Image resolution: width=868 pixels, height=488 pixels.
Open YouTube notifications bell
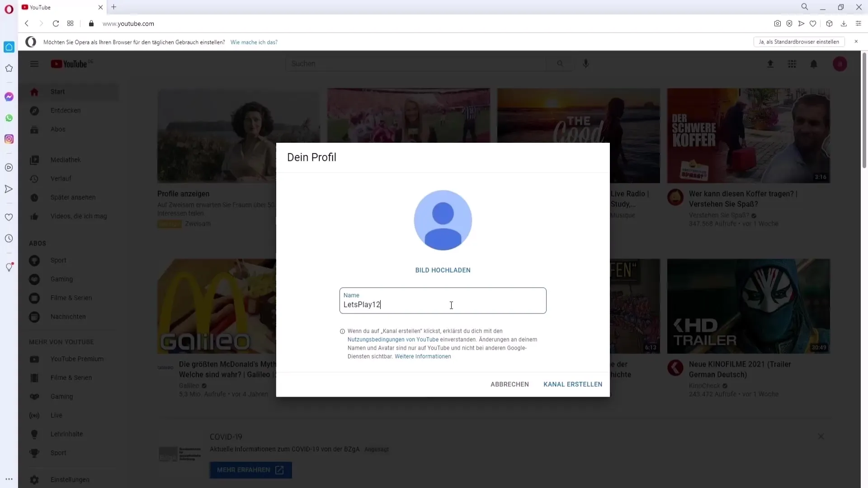(814, 64)
